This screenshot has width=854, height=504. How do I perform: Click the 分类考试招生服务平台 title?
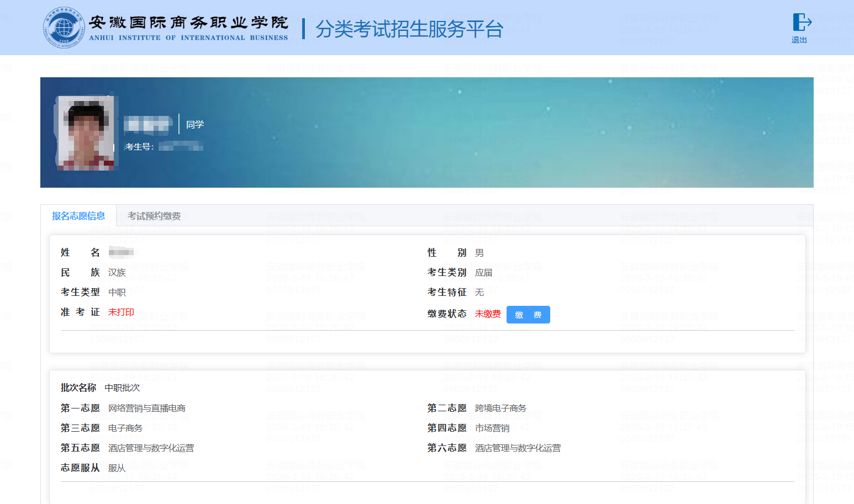pos(409,29)
